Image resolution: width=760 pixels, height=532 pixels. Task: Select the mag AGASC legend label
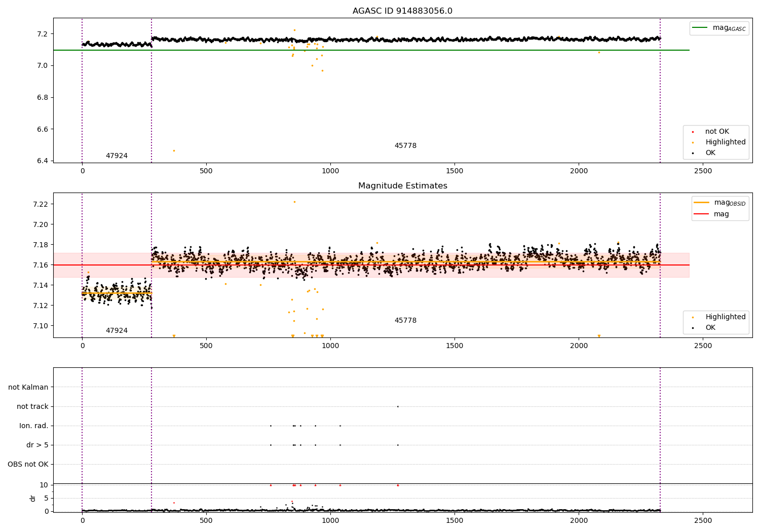point(729,28)
